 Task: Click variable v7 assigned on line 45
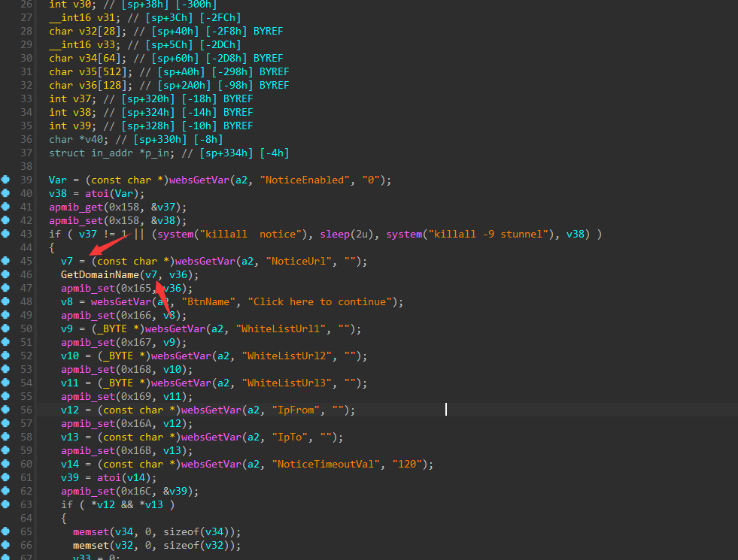(67, 262)
